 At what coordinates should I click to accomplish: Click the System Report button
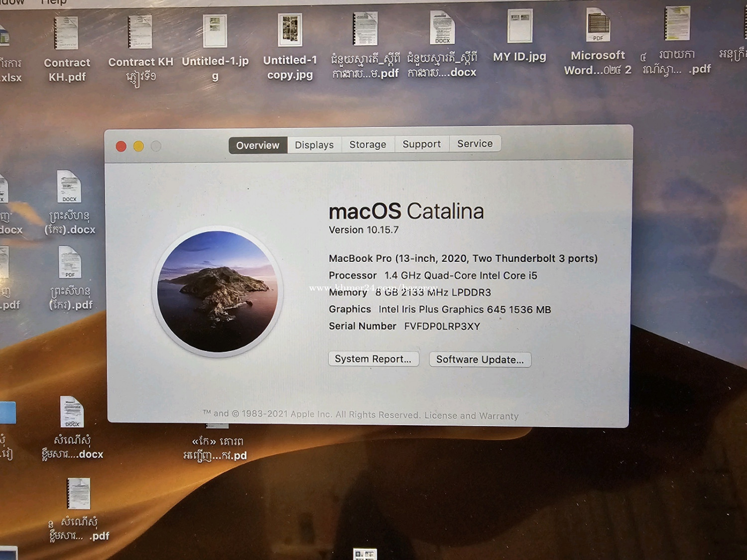(x=373, y=359)
